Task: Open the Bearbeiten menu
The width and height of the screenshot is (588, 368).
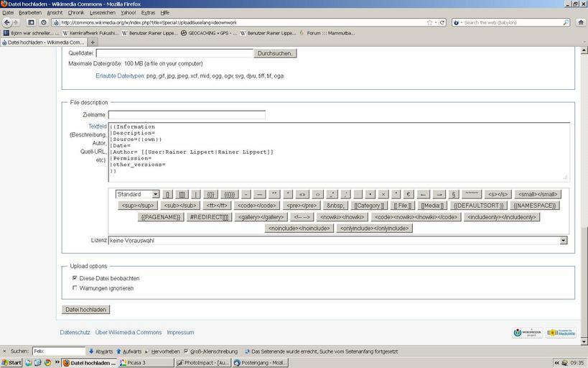Action: (x=30, y=12)
